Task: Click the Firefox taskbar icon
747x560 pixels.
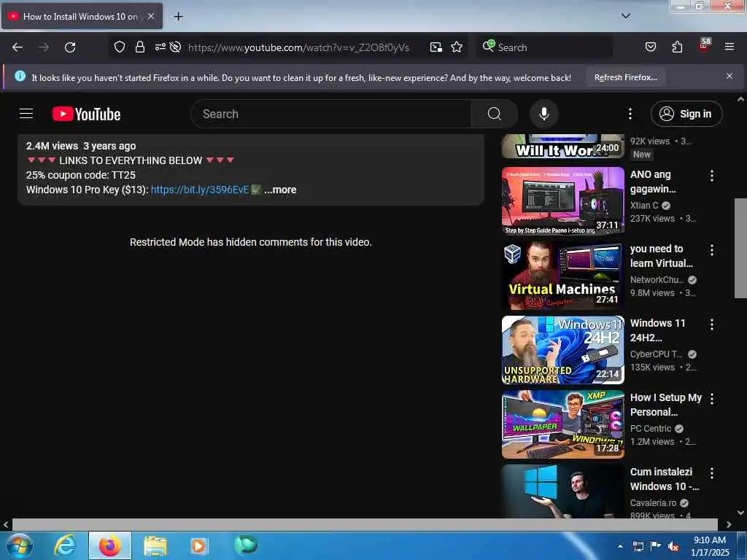Action: (x=109, y=545)
